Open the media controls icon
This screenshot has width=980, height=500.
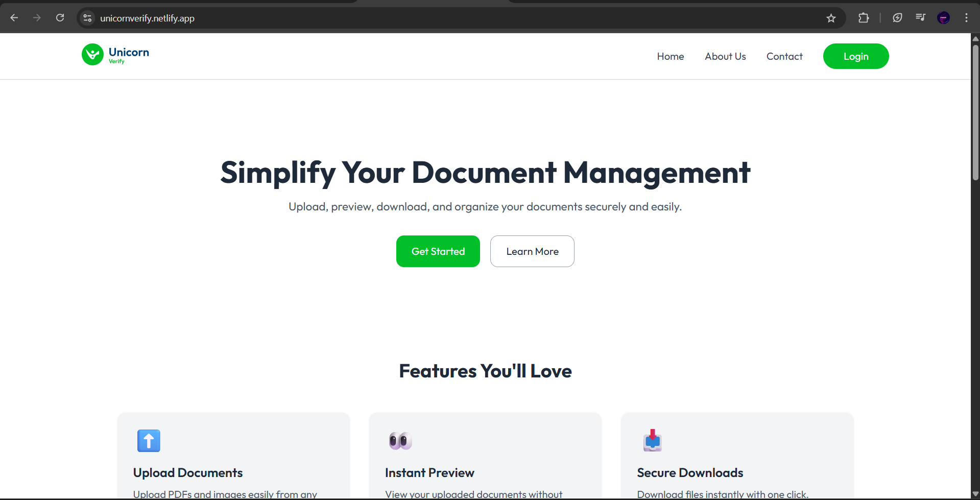pos(920,18)
